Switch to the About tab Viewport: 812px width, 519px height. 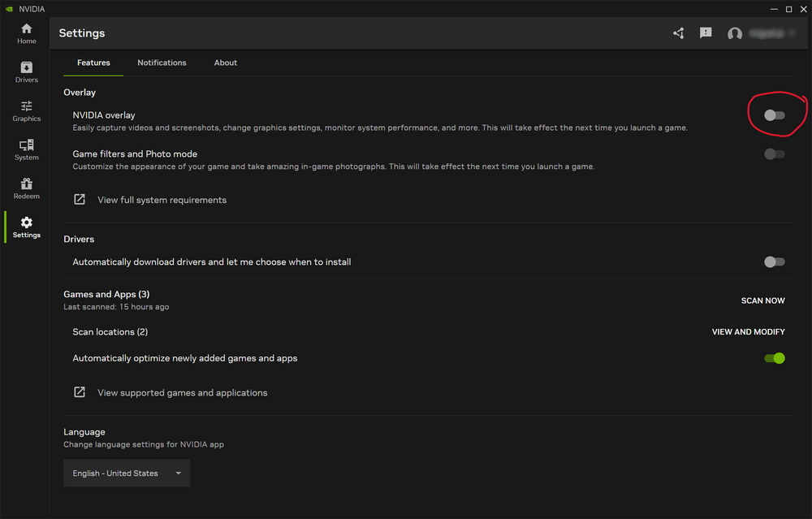[x=226, y=63]
